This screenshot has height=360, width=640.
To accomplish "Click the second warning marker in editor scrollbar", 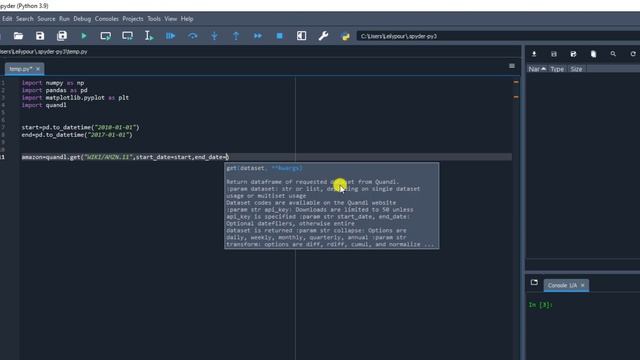I will point(516,97).
